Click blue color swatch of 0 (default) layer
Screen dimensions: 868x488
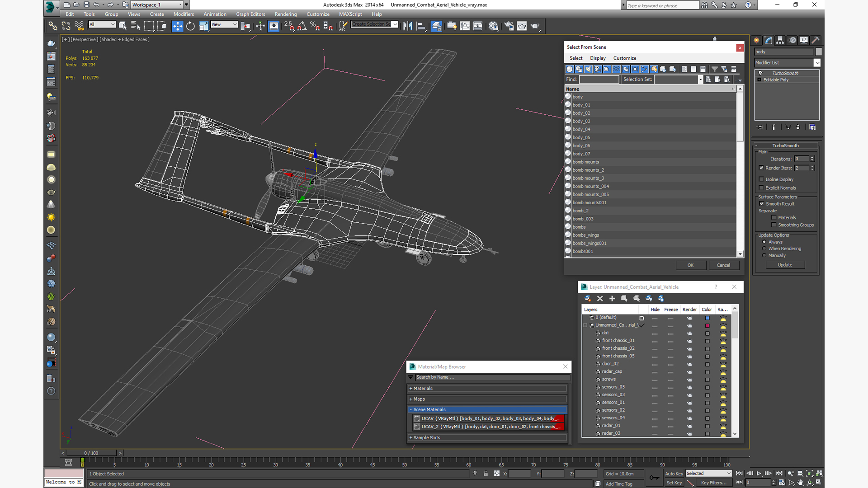coord(708,318)
